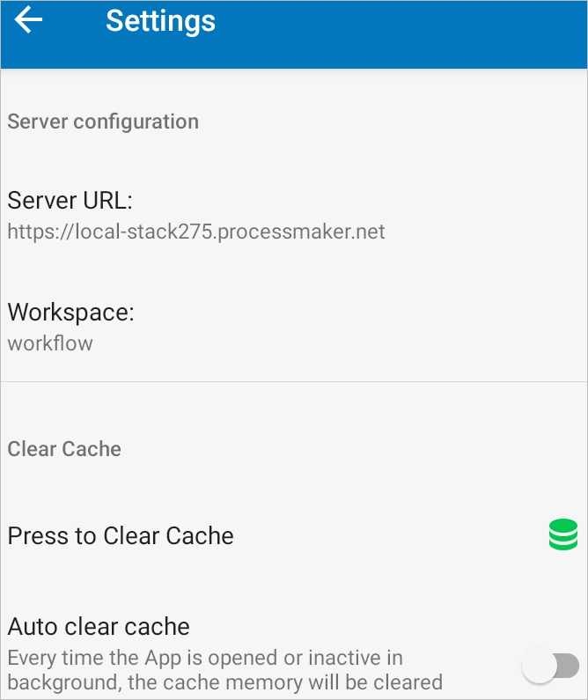The height and width of the screenshot is (700, 588).
Task: Select the Server configuration section header
Action: pos(103,122)
